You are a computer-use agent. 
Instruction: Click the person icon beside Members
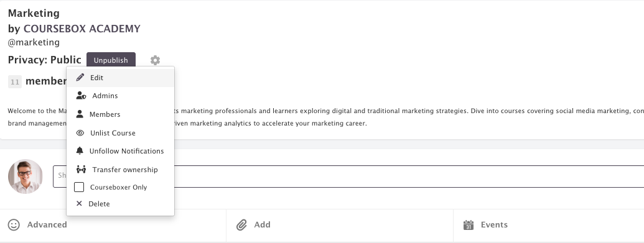(x=80, y=114)
